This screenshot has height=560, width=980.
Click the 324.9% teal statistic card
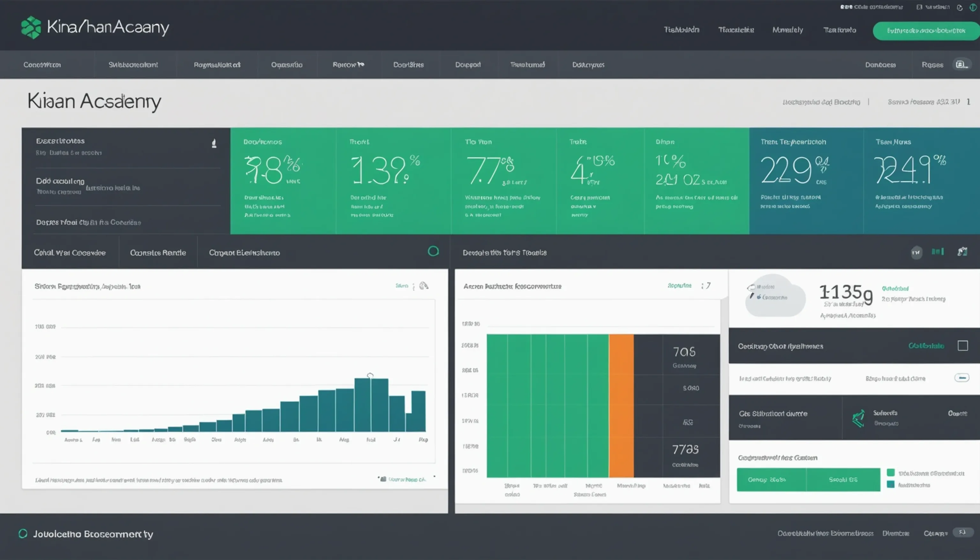pyautogui.click(x=921, y=181)
